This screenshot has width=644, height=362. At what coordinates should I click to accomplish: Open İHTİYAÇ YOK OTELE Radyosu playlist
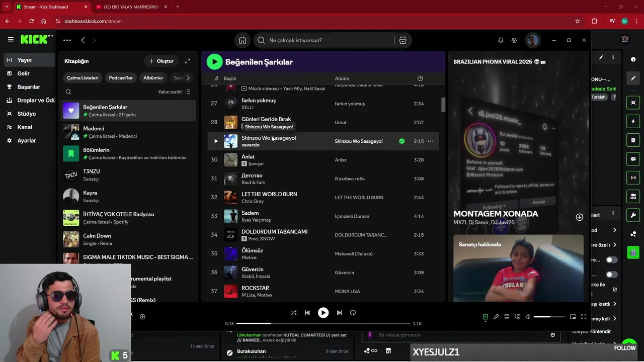[x=128, y=218]
